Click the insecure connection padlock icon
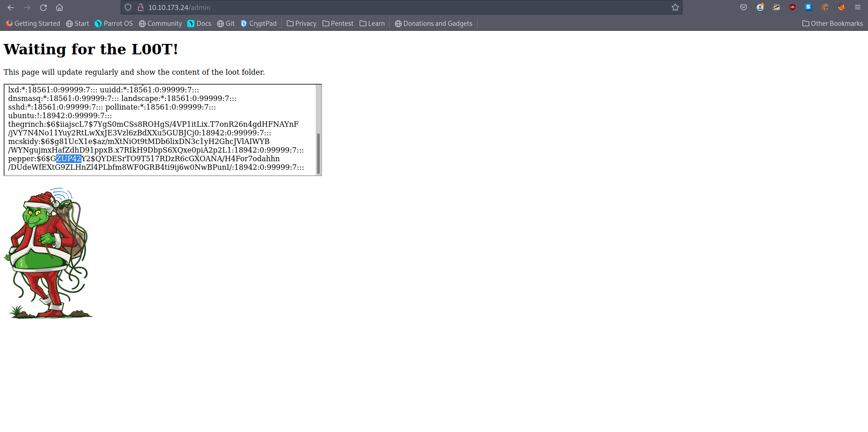868x432 pixels. tap(141, 8)
